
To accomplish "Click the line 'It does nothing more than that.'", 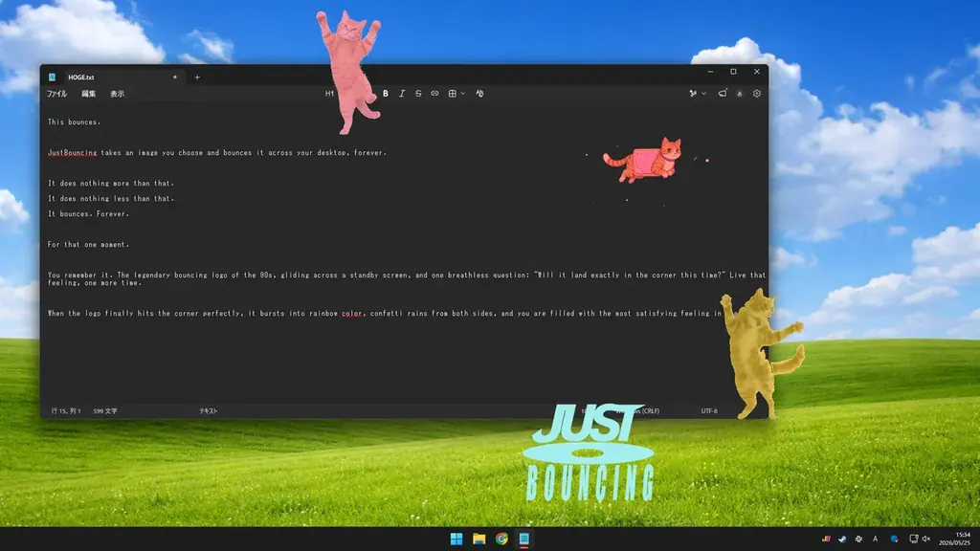I will click(111, 183).
